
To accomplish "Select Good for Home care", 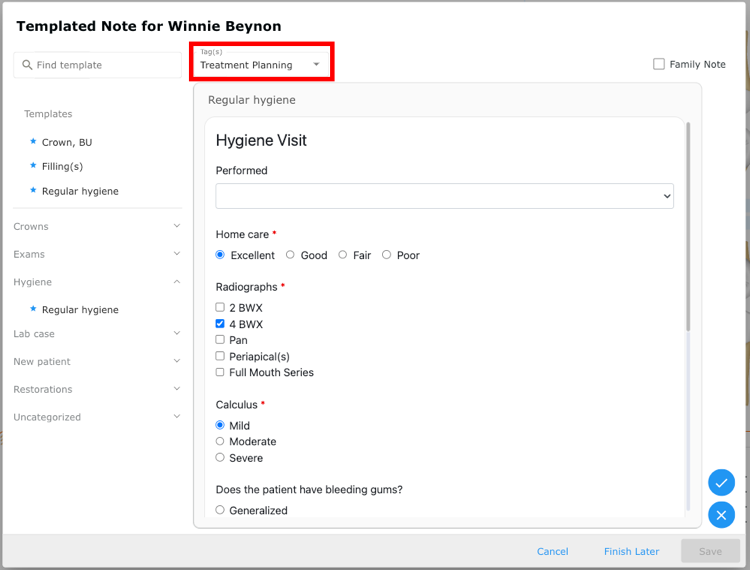I will point(290,255).
